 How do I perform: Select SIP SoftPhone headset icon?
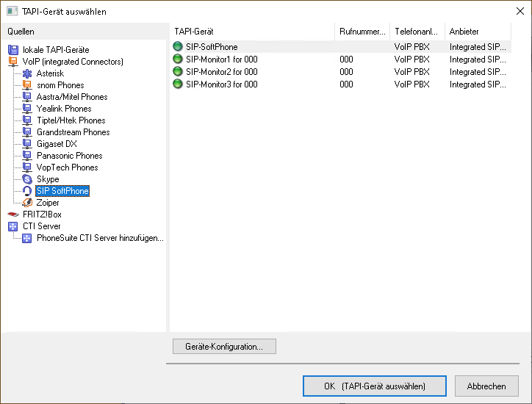pos(27,191)
